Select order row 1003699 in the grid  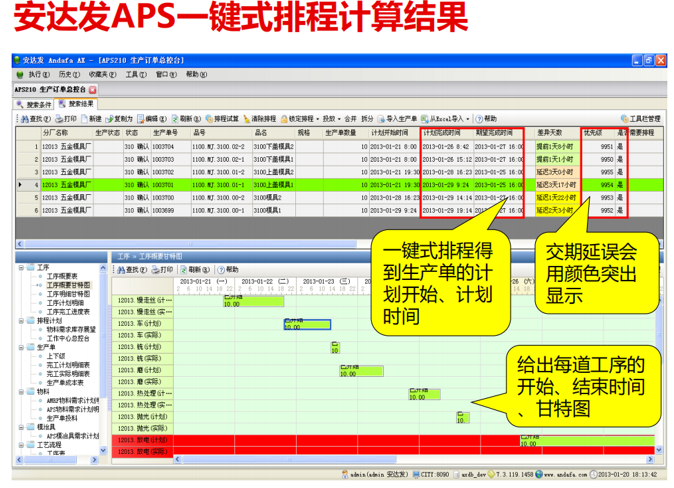coord(340,210)
